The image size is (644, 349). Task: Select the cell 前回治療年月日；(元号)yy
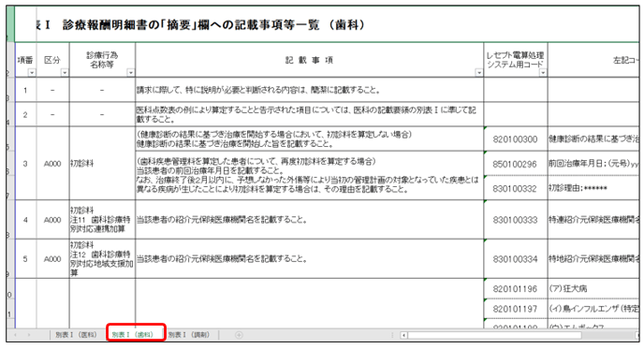point(593,164)
